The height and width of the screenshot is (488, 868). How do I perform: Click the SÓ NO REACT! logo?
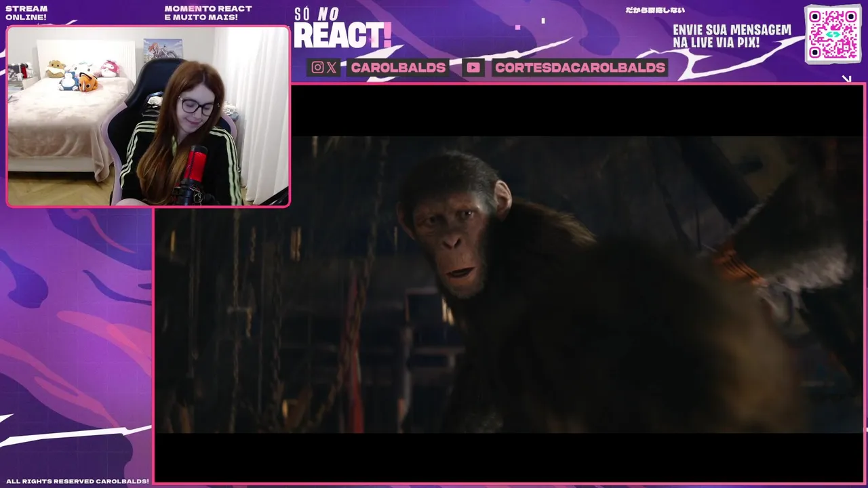[342, 28]
